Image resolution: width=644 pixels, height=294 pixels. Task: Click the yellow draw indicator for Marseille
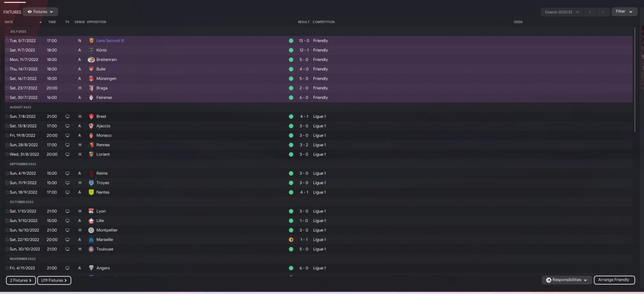291,240
